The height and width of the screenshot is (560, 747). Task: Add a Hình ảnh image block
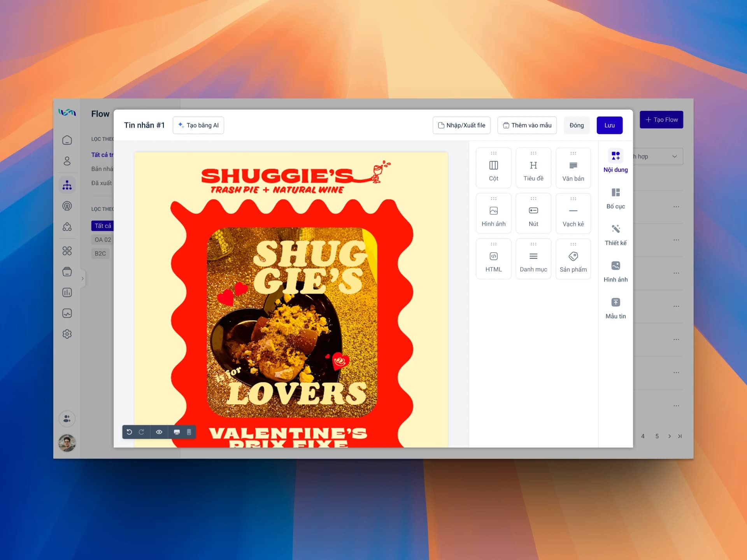493,213
